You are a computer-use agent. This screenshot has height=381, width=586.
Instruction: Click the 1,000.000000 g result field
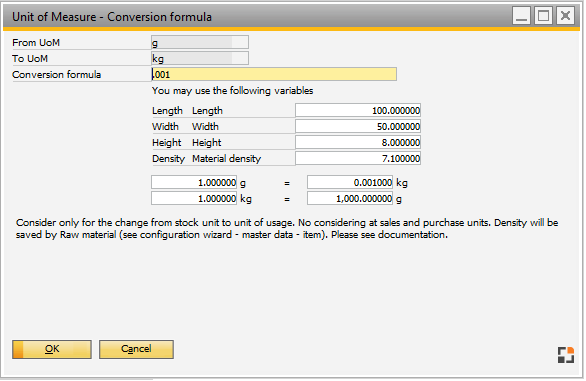point(350,198)
